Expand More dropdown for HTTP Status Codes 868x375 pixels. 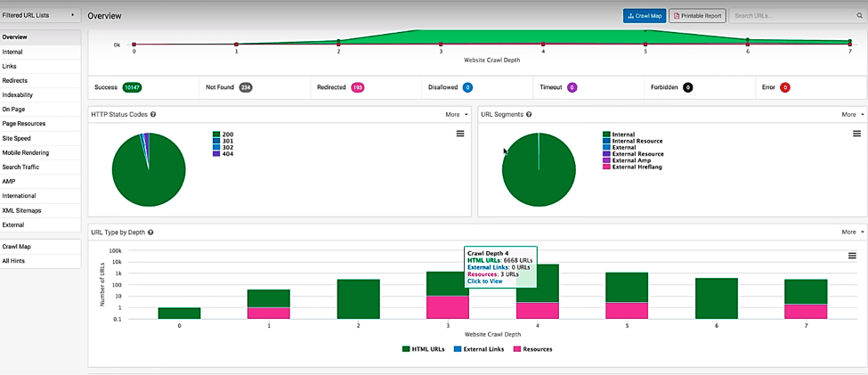(x=457, y=115)
